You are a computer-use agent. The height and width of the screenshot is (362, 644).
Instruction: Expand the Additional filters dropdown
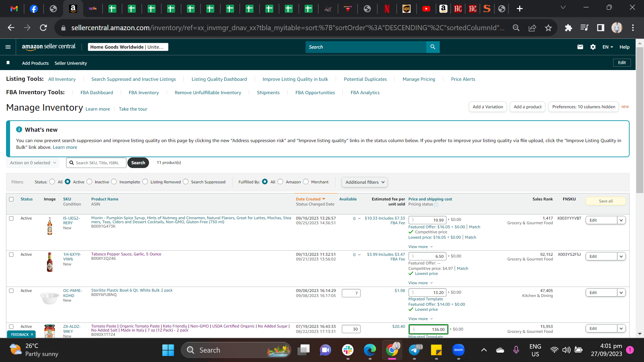(x=365, y=182)
